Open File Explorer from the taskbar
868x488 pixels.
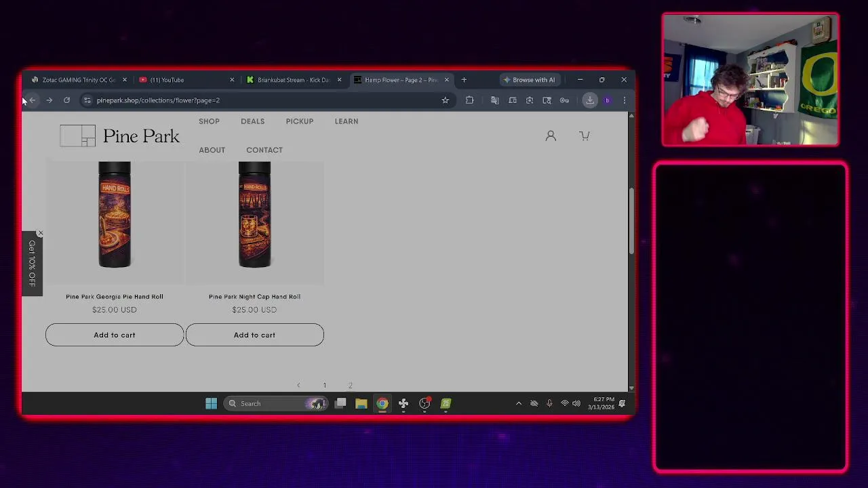click(361, 403)
